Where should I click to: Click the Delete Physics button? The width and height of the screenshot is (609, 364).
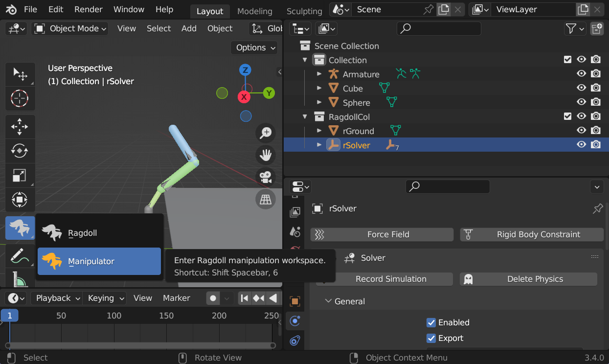534,279
